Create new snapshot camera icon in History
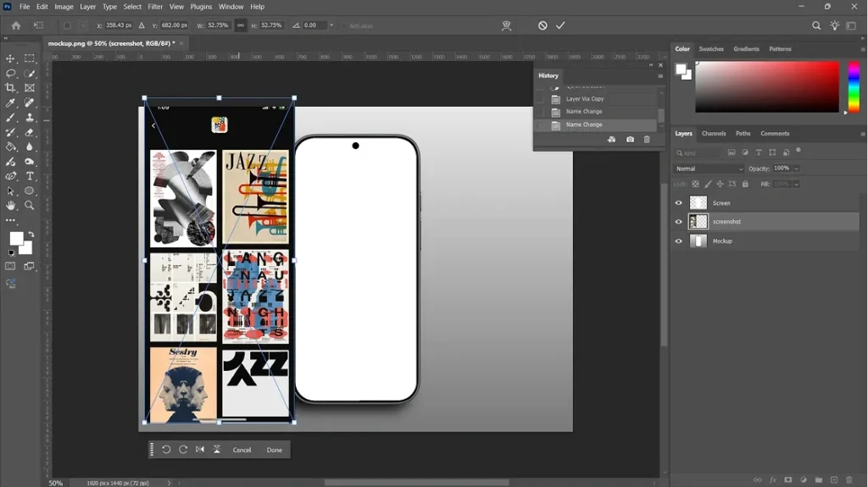The height and width of the screenshot is (487, 868). click(630, 140)
